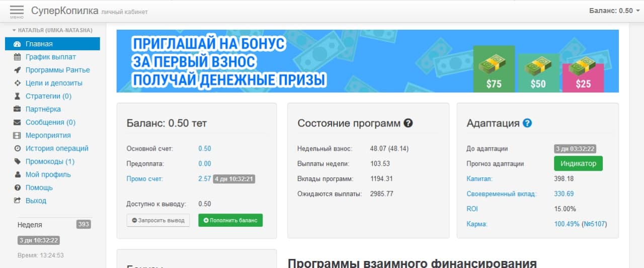The width and height of the screenshot is (644, 268).
Task: Click the Карма link in Адаптация panel
Action: (477, 224)
